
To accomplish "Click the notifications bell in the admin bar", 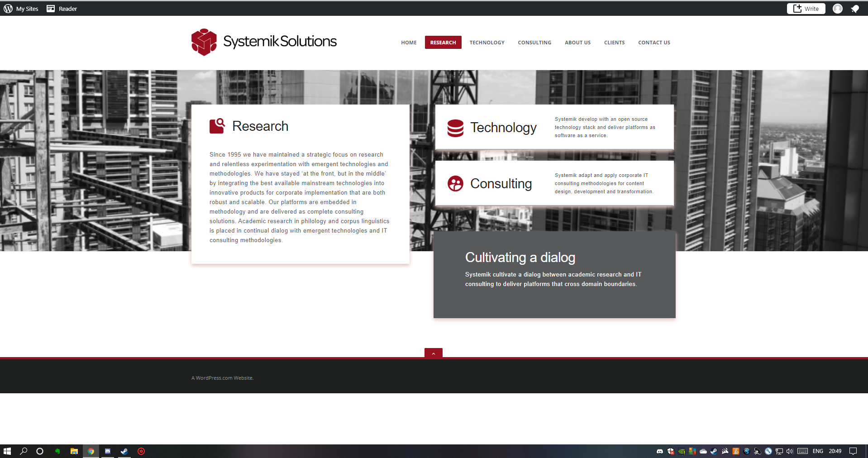I will pos(855,9).
